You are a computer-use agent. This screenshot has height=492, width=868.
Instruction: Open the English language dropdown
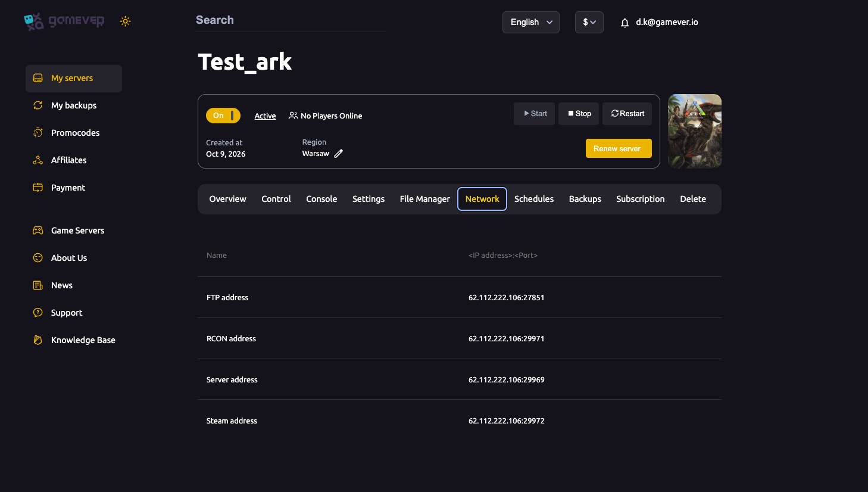[531, 22]
